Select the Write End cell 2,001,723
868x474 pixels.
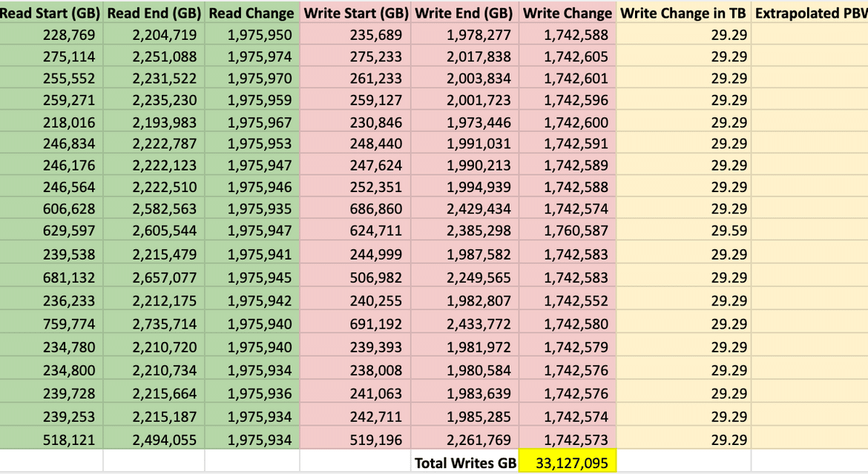coord(465,99)
